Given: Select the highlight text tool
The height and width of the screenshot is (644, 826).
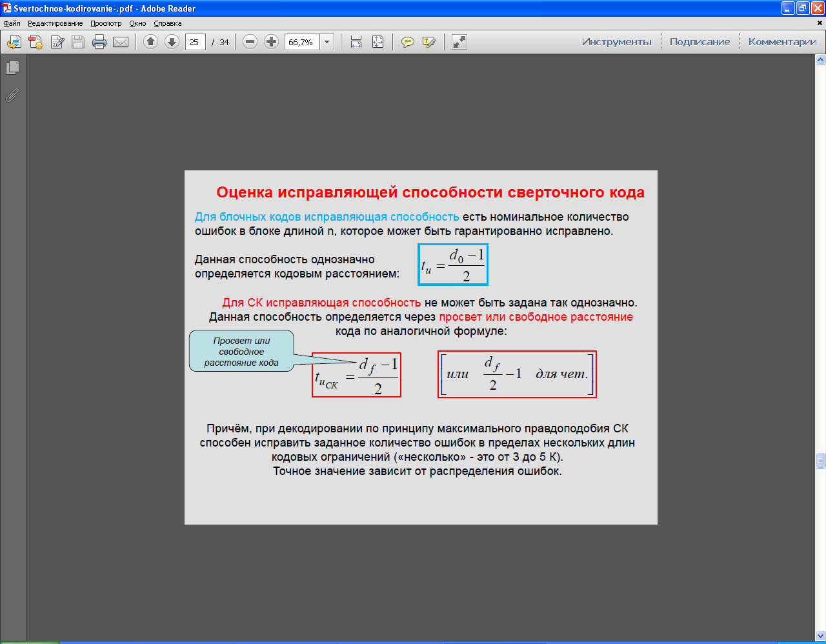Looking at the screenshot, I should (x=429, y=42).
